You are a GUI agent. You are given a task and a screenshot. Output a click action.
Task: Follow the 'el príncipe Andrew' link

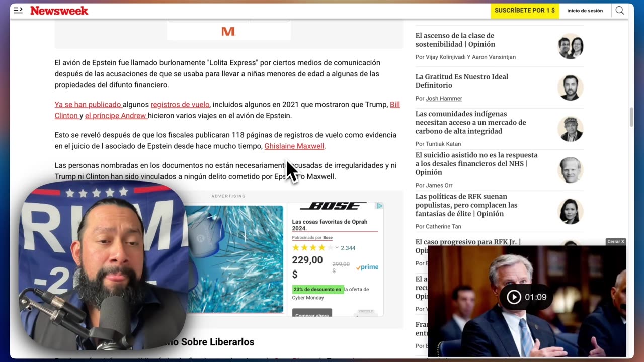point(116,116)
